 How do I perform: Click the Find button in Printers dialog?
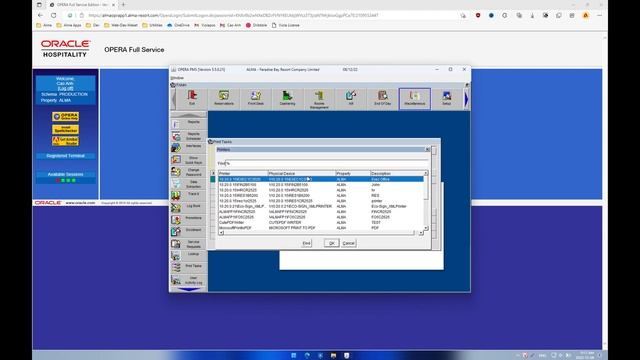point(307,243)
